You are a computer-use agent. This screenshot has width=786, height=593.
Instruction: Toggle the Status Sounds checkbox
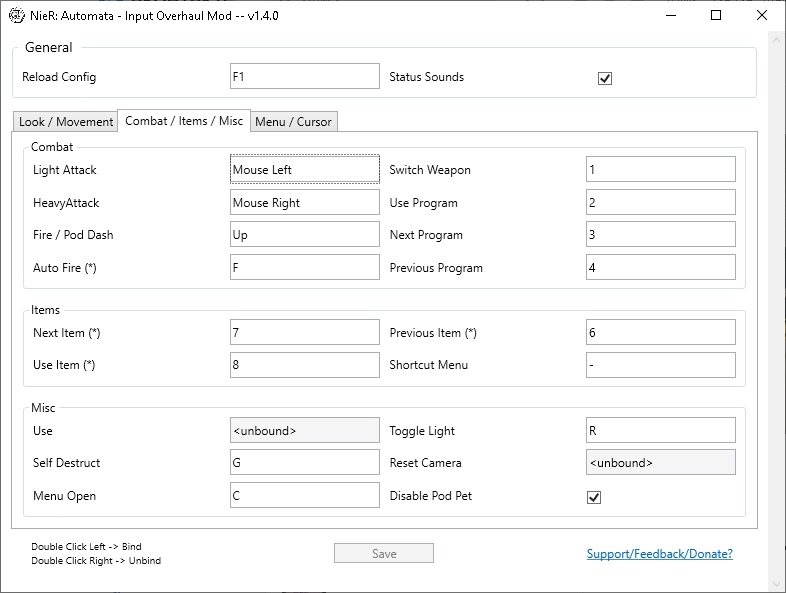click(605, 78)
